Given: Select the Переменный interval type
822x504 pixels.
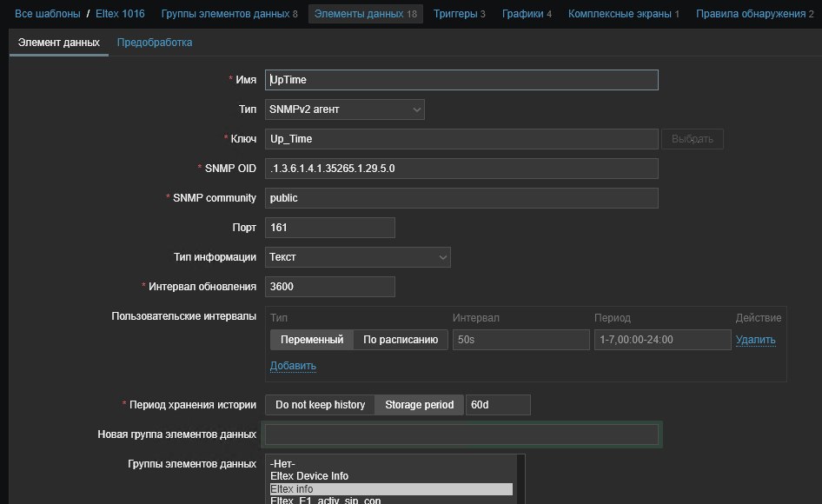Looking at the screenshot, I should (311, 340).
